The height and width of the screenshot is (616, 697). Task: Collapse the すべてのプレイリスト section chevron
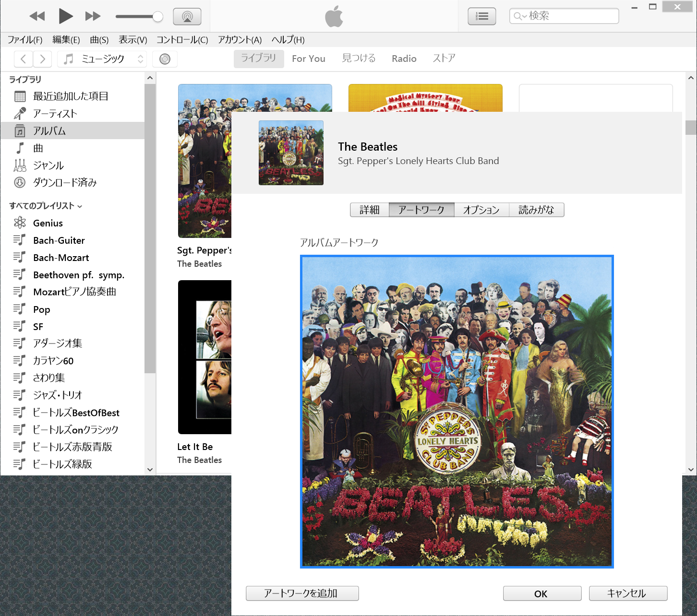click(80, 206)
